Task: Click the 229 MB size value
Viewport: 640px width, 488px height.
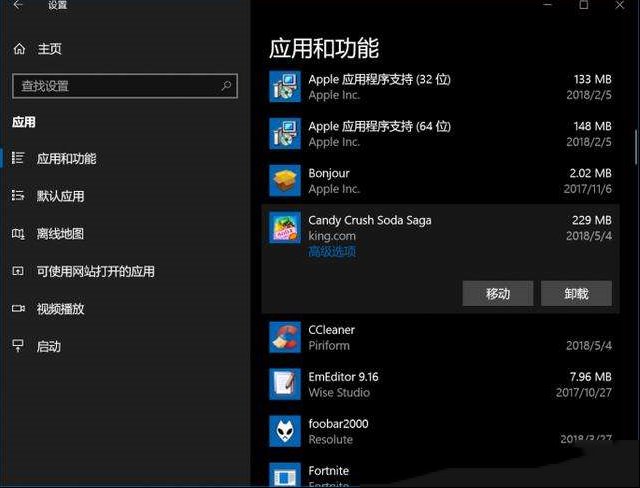Action: [x=591, y=220]
